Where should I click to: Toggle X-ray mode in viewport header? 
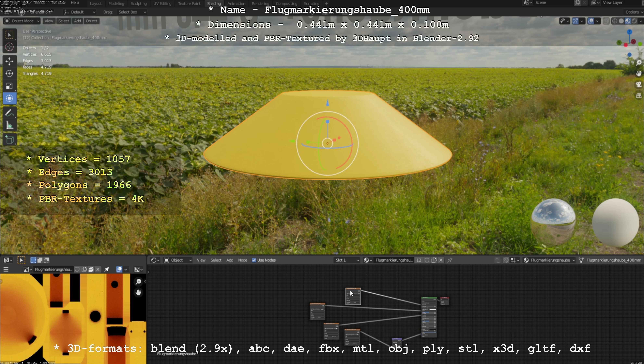tap(606, 21)
